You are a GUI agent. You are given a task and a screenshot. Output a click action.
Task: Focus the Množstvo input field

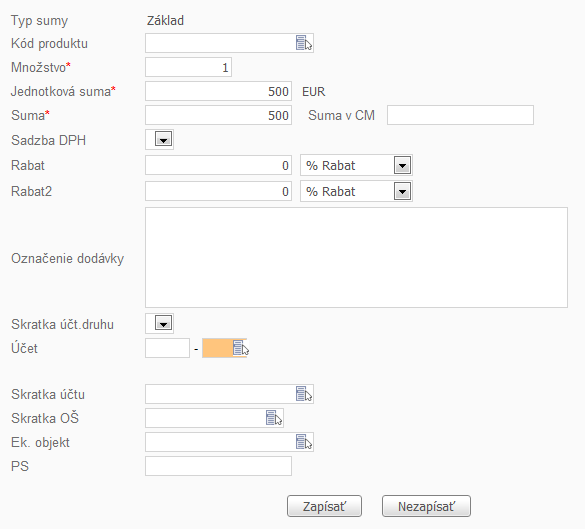[188, 67]
